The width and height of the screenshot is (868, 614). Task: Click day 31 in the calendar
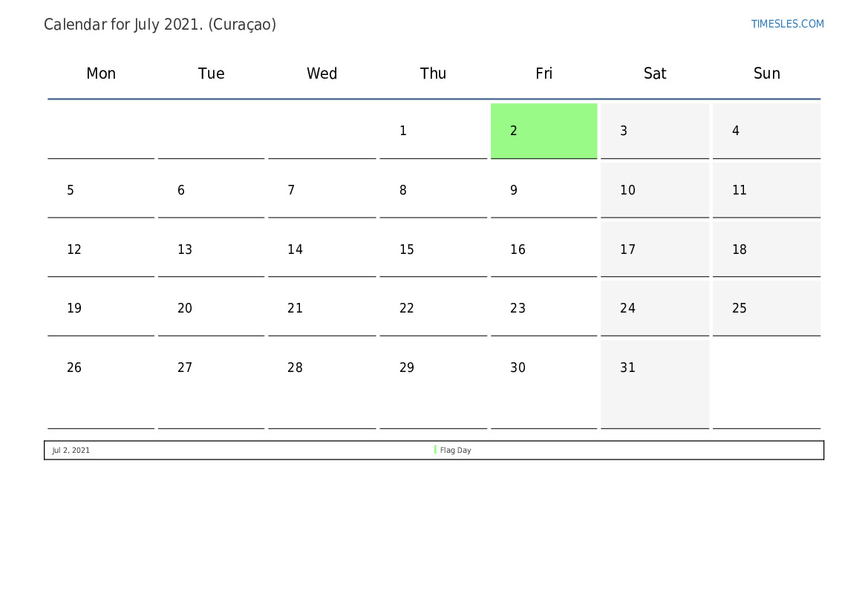[655, 384]
